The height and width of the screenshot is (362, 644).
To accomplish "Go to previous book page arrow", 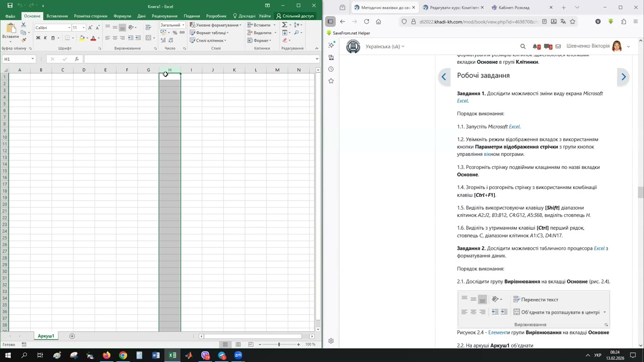I will (444, 77).
